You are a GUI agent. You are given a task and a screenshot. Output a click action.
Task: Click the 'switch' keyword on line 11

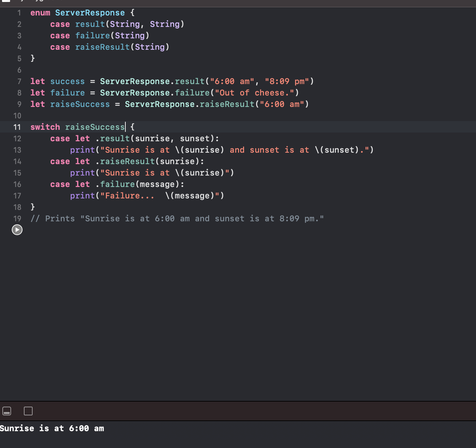tap(45, 127)
